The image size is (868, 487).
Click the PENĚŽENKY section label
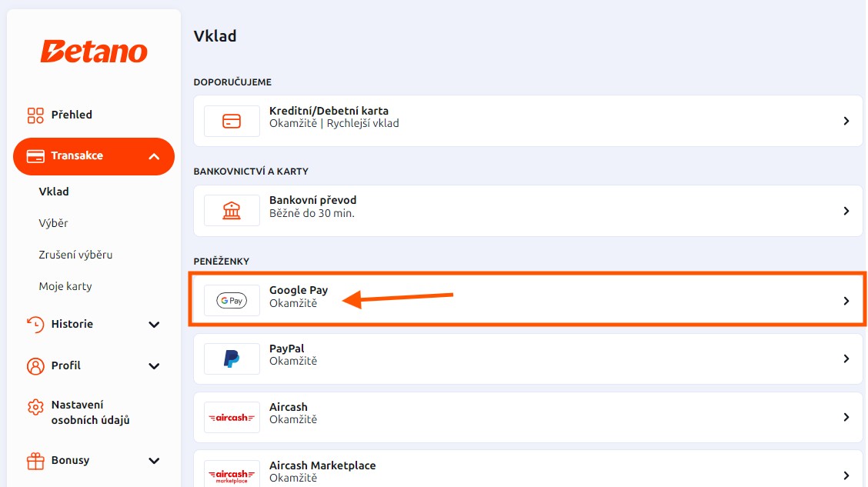click(222, 262)
